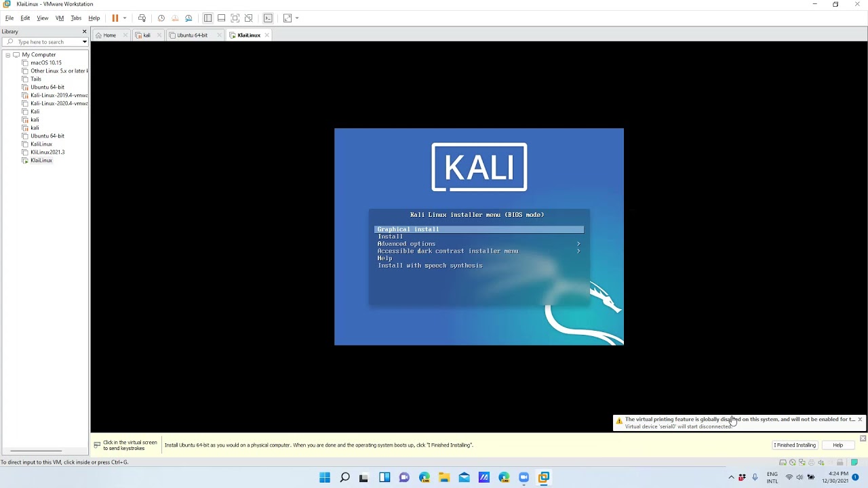Viewport: 868px width, 488px height.
Task: Pause the running virtual machine
Action: (115, 18)
